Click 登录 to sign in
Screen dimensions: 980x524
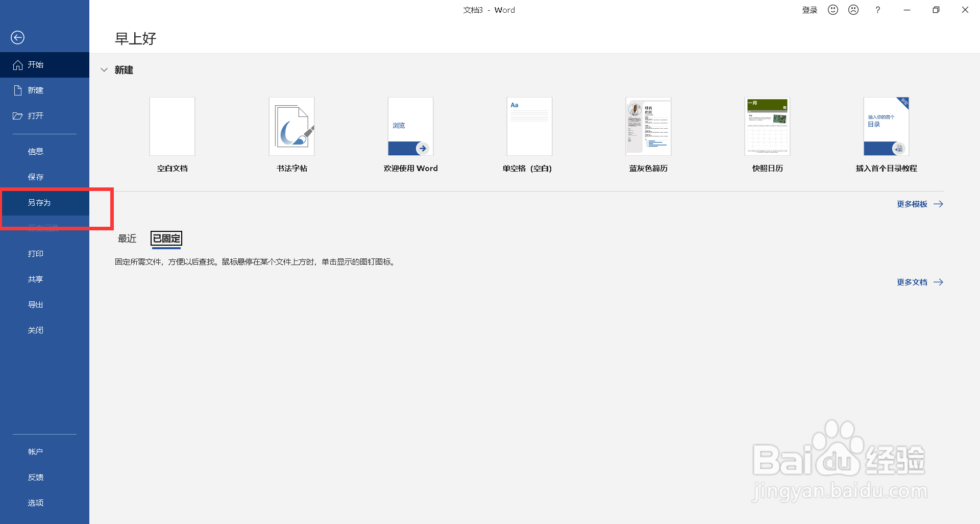810,10
